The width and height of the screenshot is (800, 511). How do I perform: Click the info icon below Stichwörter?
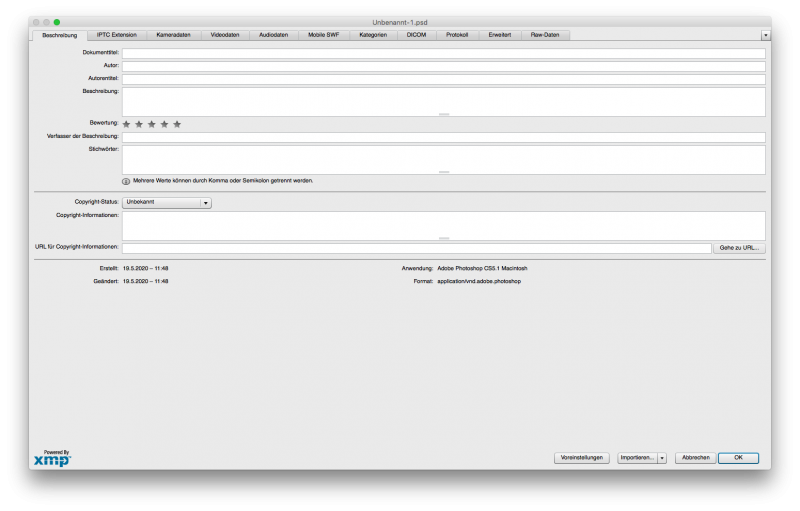click(x=126, y=181)
